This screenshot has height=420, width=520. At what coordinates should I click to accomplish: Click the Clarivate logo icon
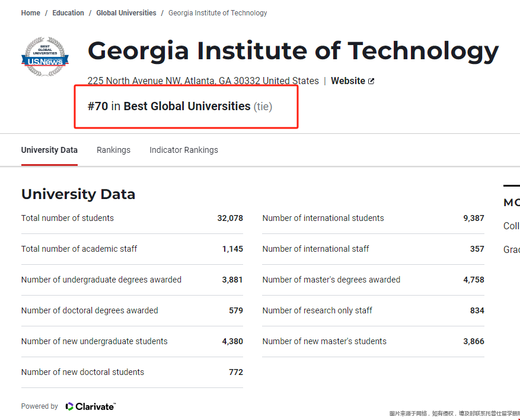click(69, 406)
